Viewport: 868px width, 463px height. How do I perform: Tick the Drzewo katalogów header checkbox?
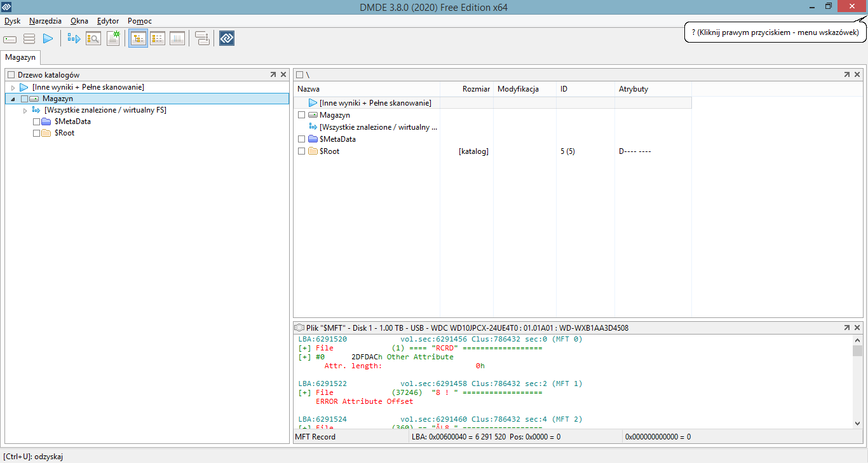tap(11, 75)
